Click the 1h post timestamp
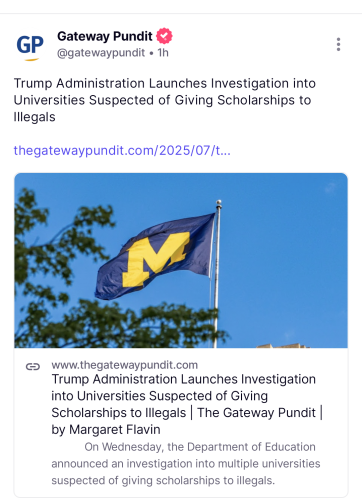Viewport: 362px width, 500px height. [x=163, y=53]
